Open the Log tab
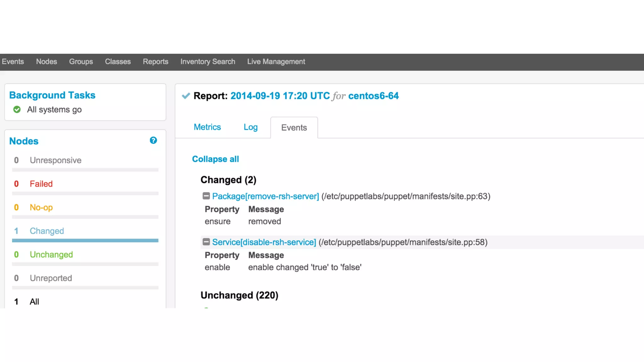The image size is (644, 362). (250, 127)
